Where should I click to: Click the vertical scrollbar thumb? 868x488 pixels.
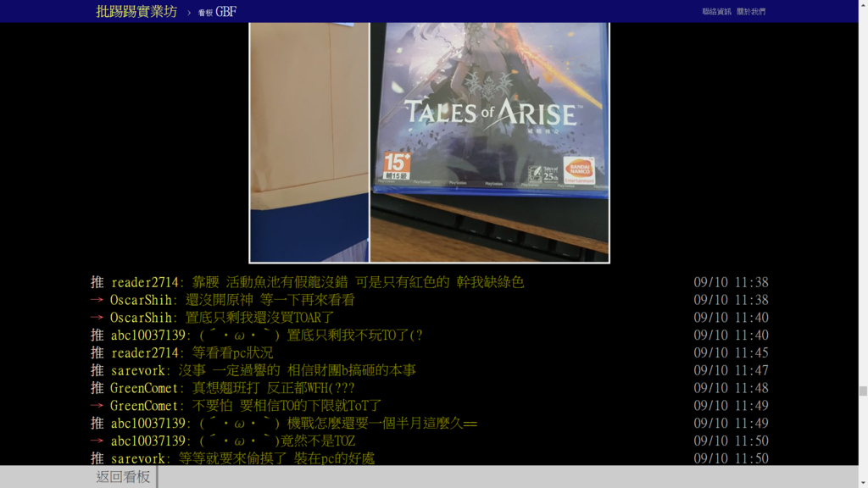click(x=863, y=391)
